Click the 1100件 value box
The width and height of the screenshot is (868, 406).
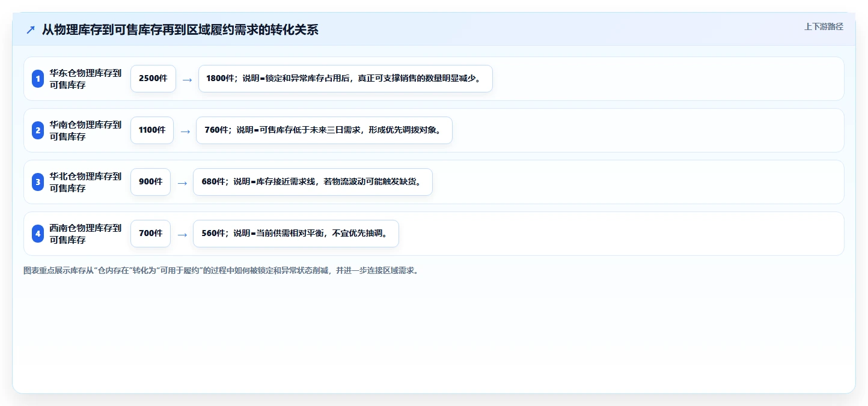152,130
